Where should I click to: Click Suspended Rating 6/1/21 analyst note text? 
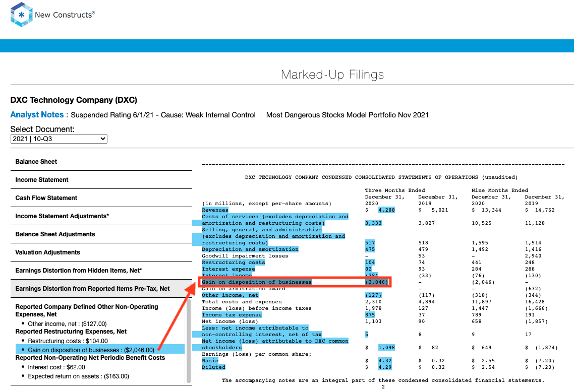[163, 115]
